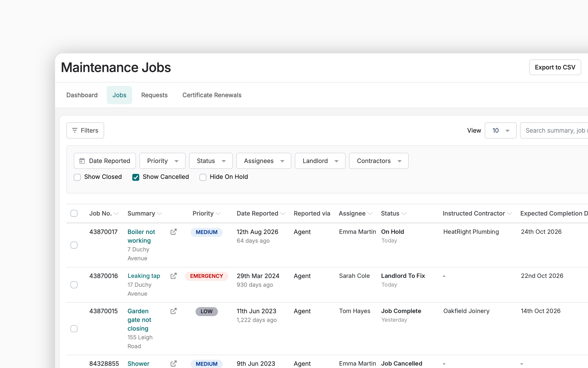Select job 43870016 row checkbox
588x368 pixels.
[x=74, y=285]
